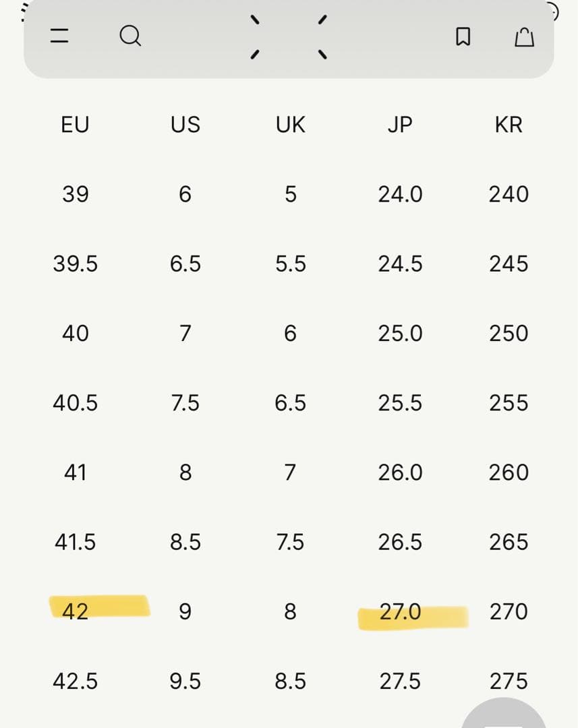Tap the round floating button at bottom right
578x728 pixels.
pos(504,716)
